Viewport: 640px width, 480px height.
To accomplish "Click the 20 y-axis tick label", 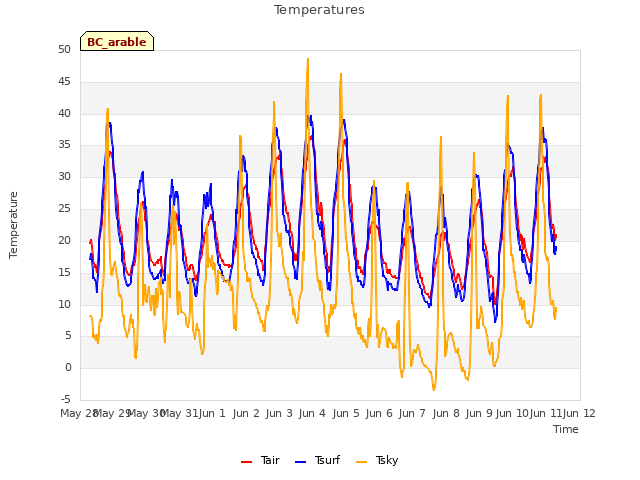I will pyautogui.click(x=64, y=240).
